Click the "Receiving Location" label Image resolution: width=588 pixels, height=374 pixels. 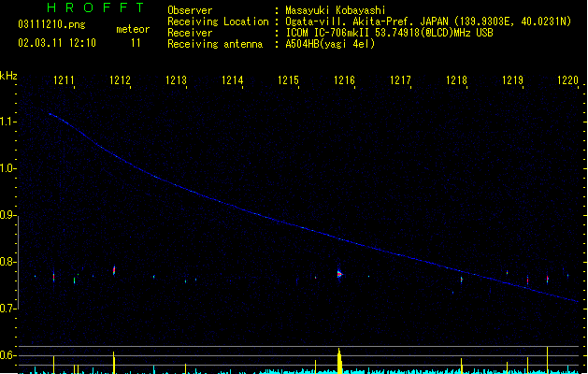218,22
